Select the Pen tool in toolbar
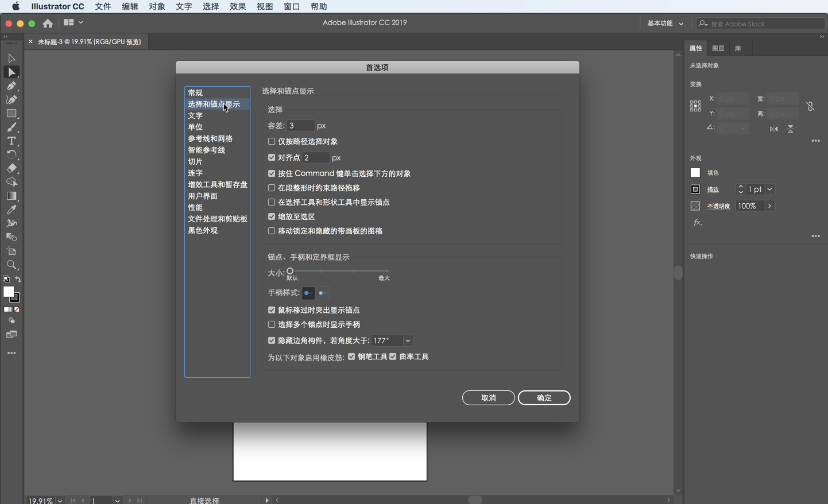This screenshot has height=504, width=828. [11, 86]
